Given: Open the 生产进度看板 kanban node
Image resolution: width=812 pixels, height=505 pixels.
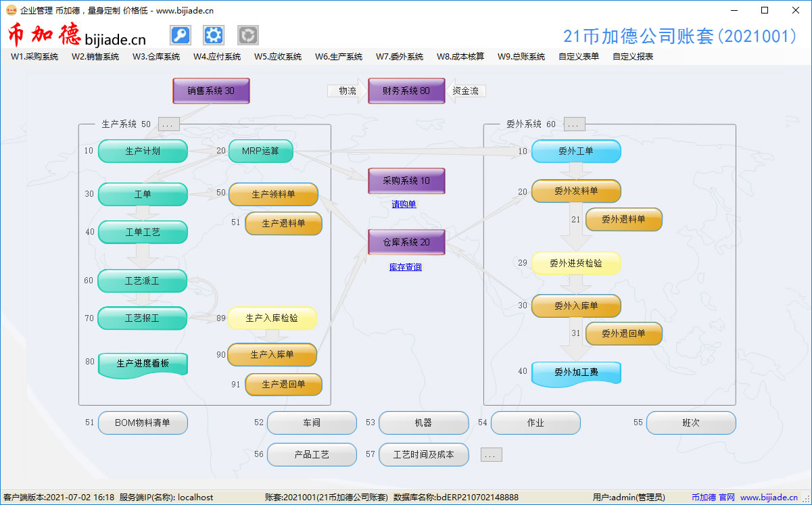Looking at the screenshot, I should 143,362.
